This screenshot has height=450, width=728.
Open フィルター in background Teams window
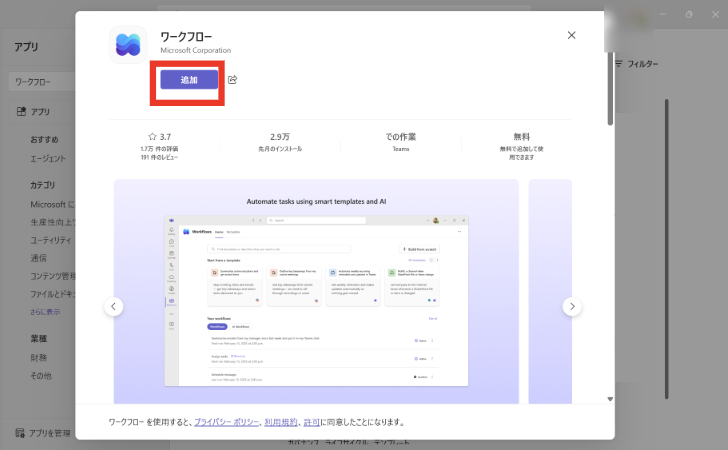[637, 64]
